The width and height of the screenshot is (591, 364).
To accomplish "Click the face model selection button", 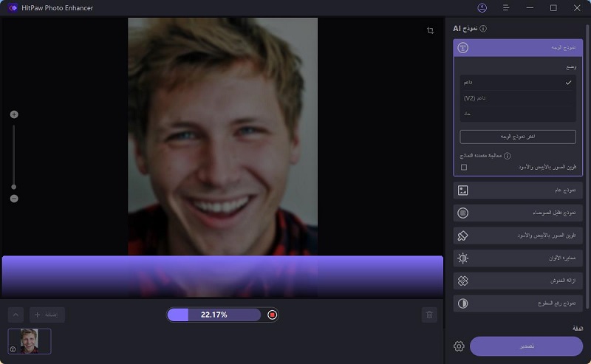I will tap(517, 137).
